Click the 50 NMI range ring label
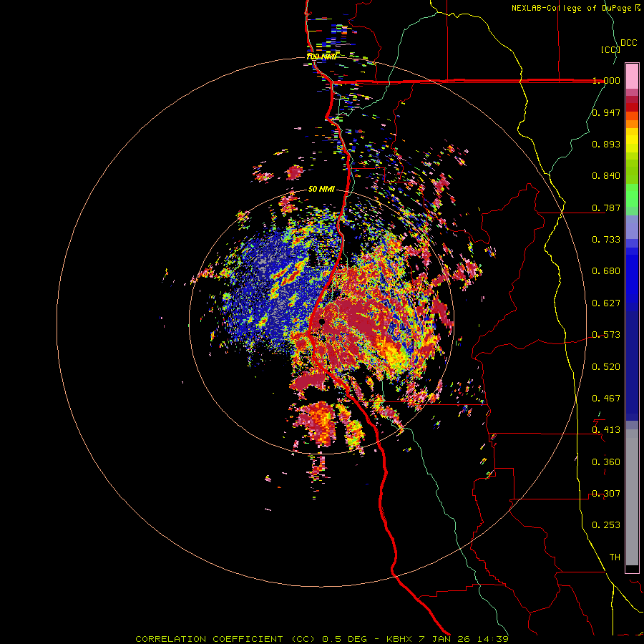The width and height of the screenshot is (644, 644). (x=321, y=189)
